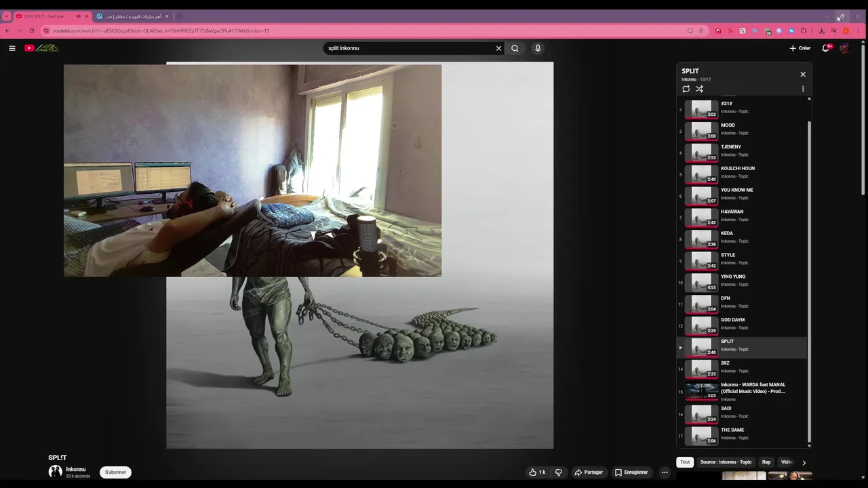Select the Tout filter chip
The height and width of the screenshot is (488, 868).
click(685, 462)
